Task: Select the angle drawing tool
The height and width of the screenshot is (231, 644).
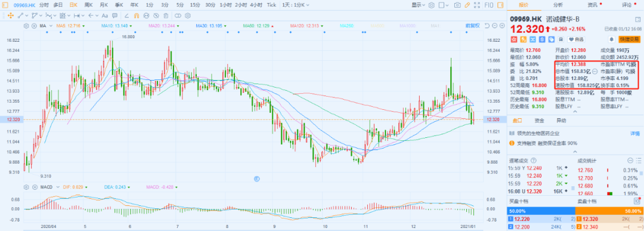Action: click(x=126, y=16)
